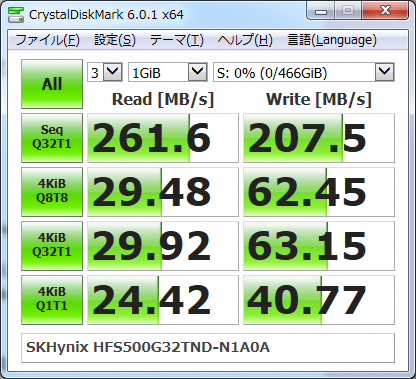Click the 4KiB Q8T8 read value 29.48
416x379 pixels.
tap(163, 192)
